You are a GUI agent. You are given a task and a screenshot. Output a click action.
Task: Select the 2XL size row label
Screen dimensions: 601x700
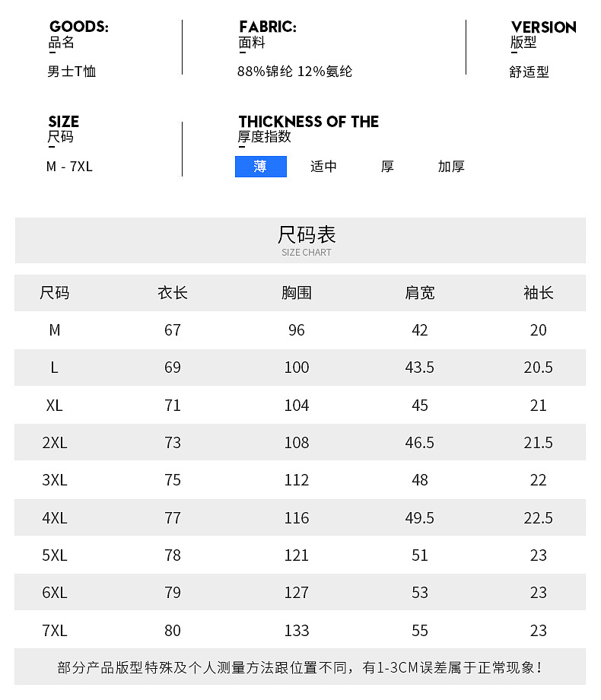point(54,443)
